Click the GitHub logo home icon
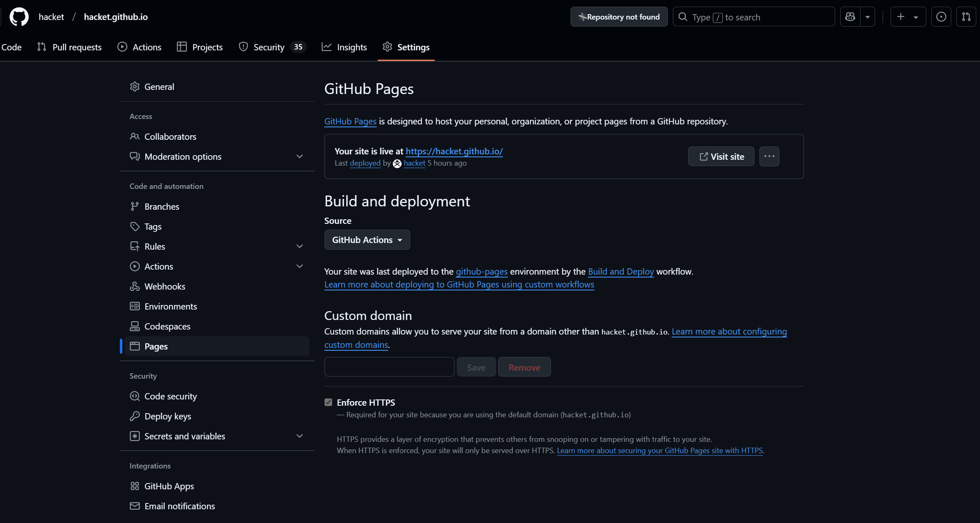The width and height of the screenshot is (980, 523). pyautogui.click(x=19, y=17)
